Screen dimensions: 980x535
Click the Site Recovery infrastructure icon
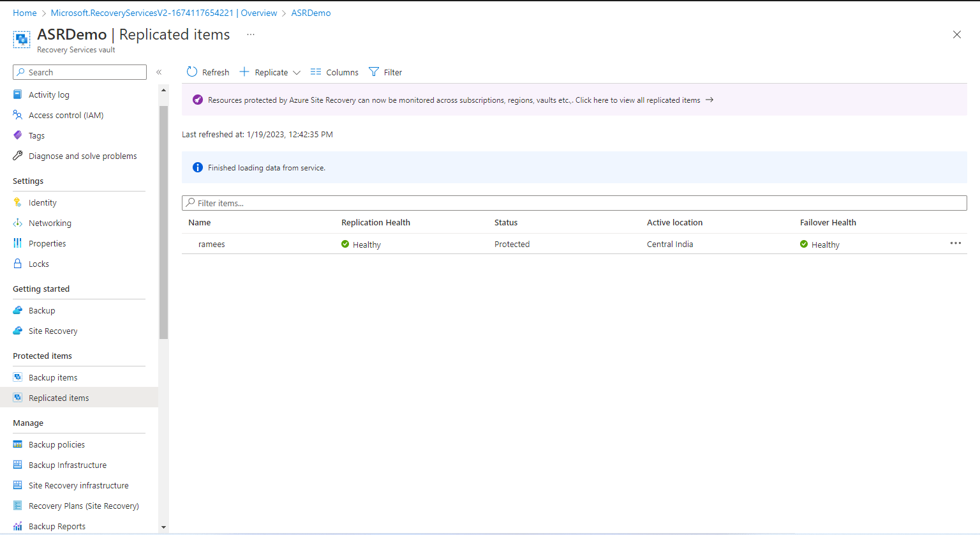18,485
